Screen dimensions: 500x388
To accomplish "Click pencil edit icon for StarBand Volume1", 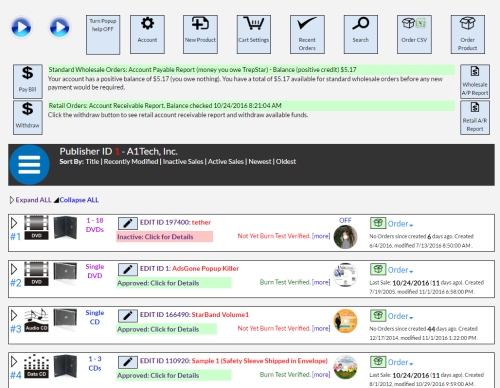I will 128,316.
